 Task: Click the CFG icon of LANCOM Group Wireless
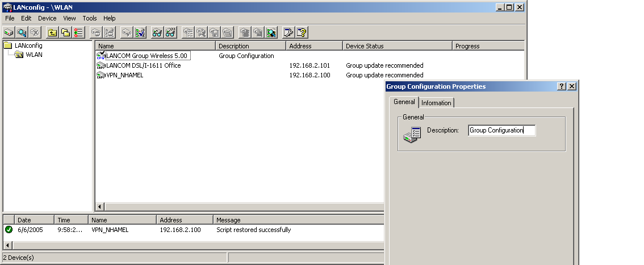coord(101,56)
